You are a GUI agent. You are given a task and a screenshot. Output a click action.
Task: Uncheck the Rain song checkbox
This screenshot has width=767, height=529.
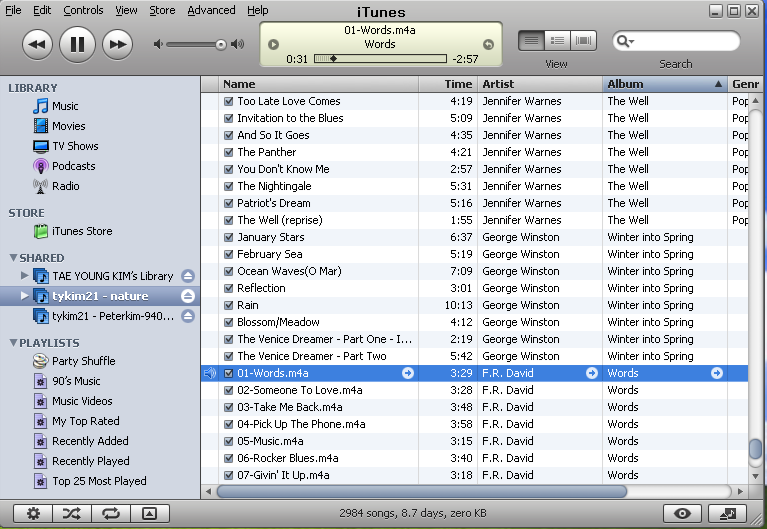pos(228,305)
